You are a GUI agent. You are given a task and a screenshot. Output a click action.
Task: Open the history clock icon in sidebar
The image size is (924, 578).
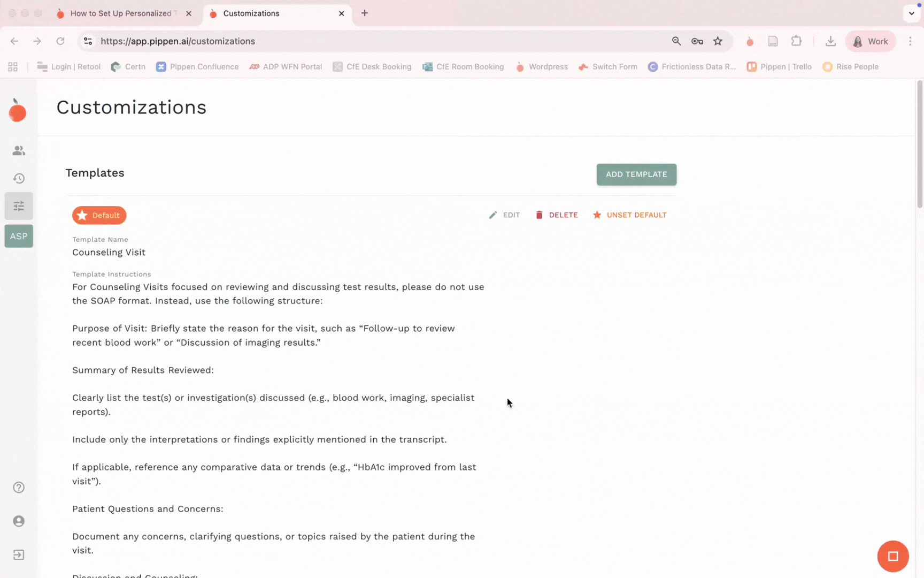point(19,179)
